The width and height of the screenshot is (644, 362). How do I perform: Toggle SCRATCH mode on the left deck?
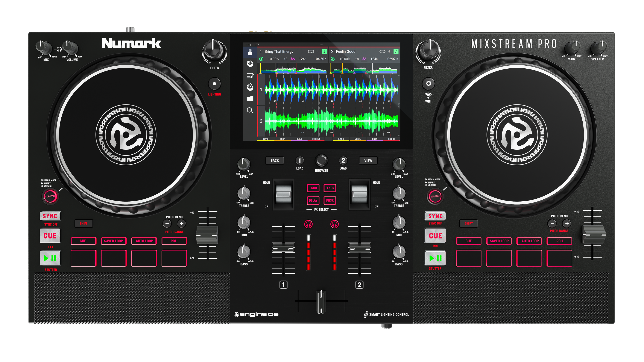[50, 197]
